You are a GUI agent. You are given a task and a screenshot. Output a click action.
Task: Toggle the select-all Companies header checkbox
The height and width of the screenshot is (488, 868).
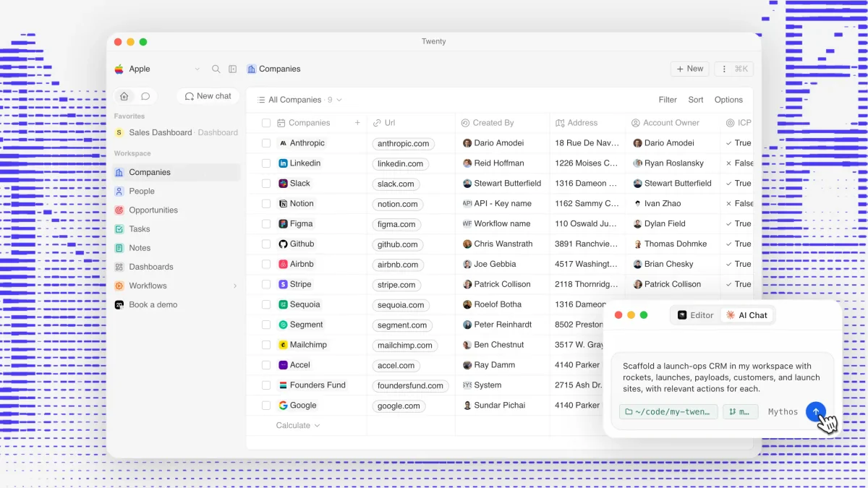pos(266,123)
